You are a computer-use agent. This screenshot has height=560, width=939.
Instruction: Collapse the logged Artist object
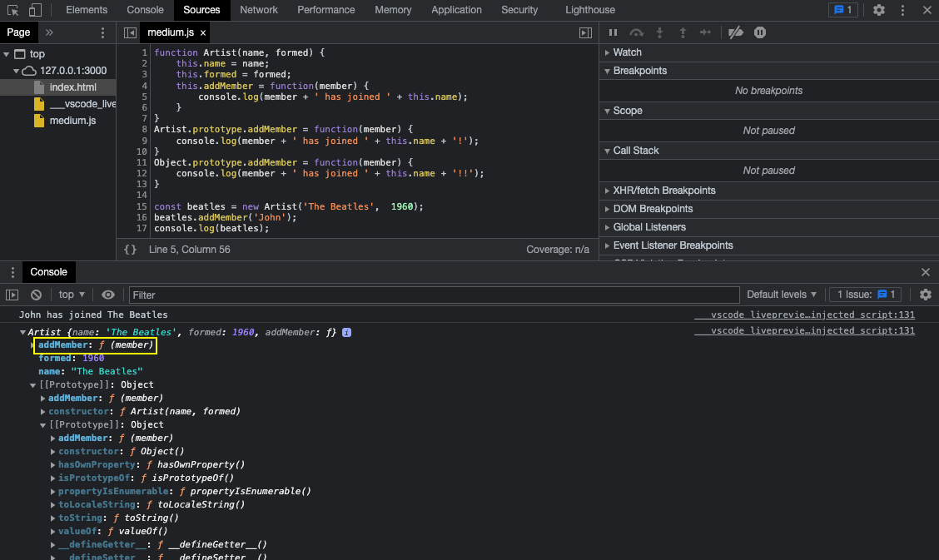pos(22,333)
